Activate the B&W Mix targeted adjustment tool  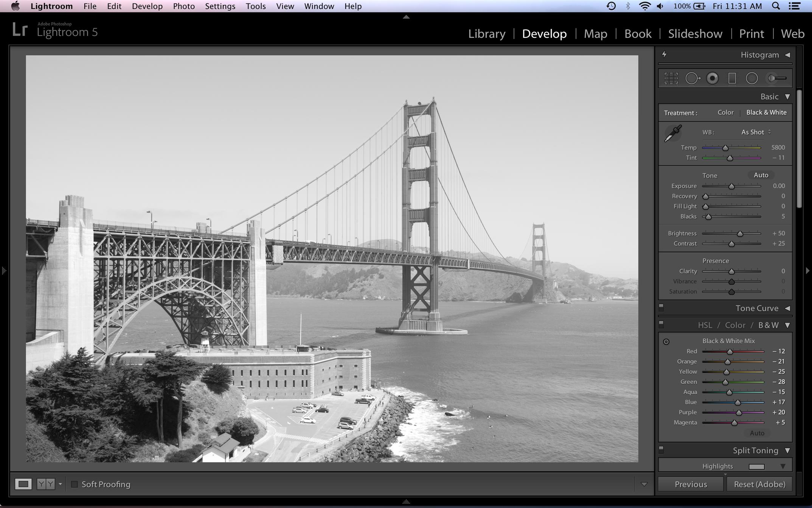(x=666, y=341)
